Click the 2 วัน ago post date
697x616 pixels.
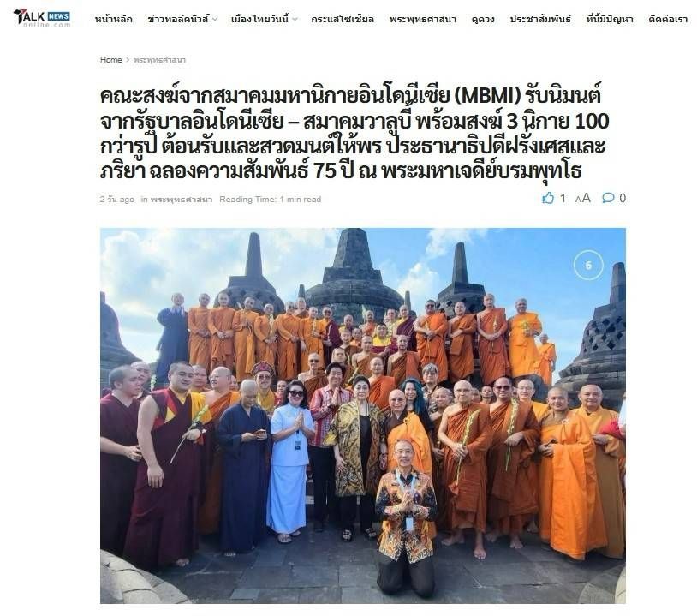pos(117,200)
